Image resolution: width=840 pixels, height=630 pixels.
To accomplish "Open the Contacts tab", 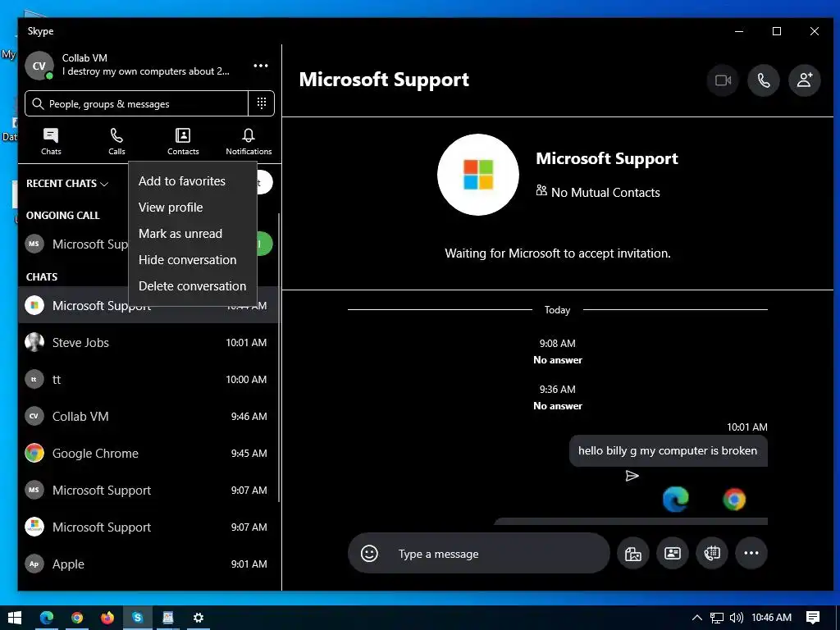I will (183, 141).
